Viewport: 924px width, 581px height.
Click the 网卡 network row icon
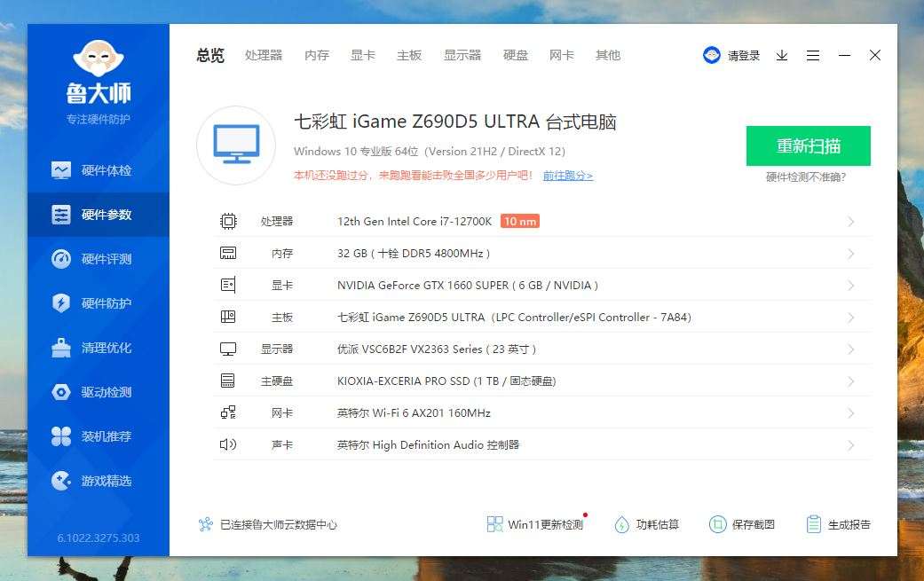tap(228, 412)
